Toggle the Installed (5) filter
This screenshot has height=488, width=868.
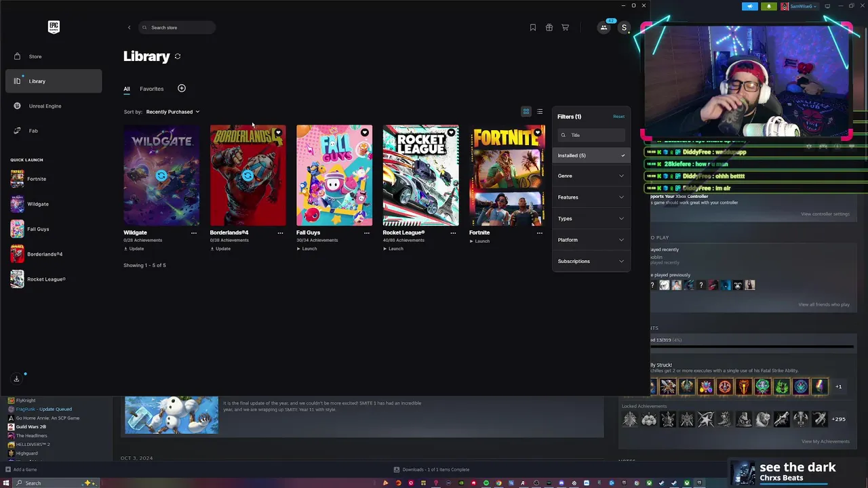[591, 156]
